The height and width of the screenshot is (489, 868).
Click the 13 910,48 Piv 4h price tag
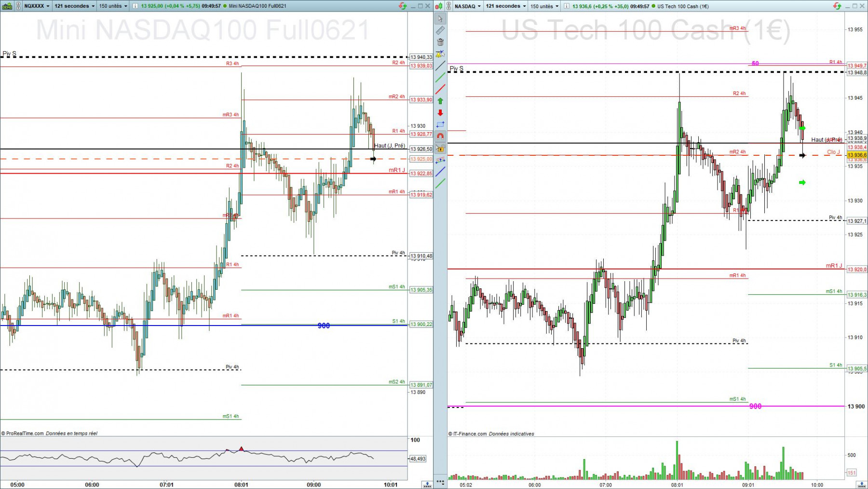[421, 256]
